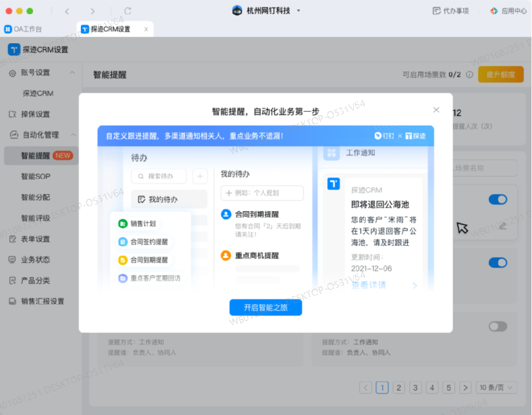The width and height of the screenshot is (532, 415).
Task: Close the 探迹CRM设置 tab
Action: tap(146, 29)
